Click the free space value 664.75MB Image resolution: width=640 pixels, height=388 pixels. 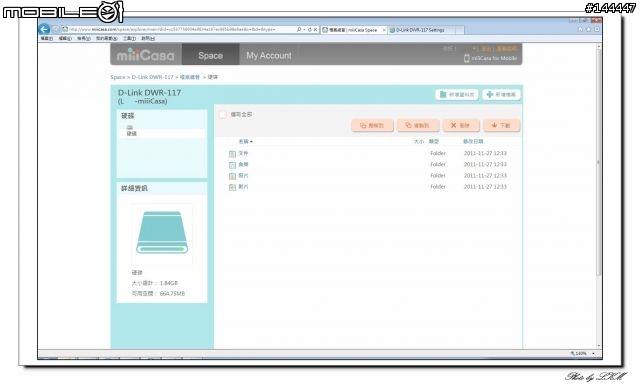tap(172, 294)
